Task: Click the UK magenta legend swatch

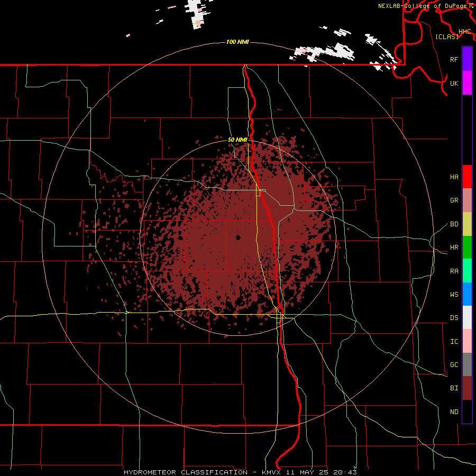Action: (467, 83)
